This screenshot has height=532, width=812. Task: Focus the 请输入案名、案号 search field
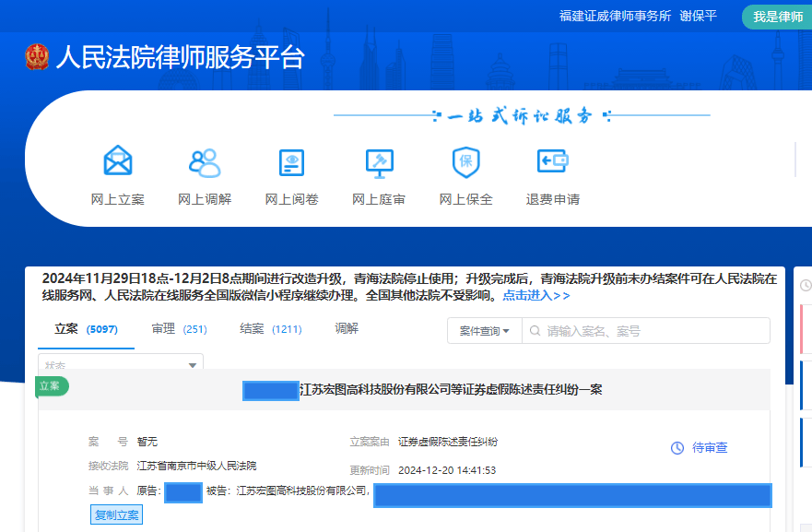(646, 330)
